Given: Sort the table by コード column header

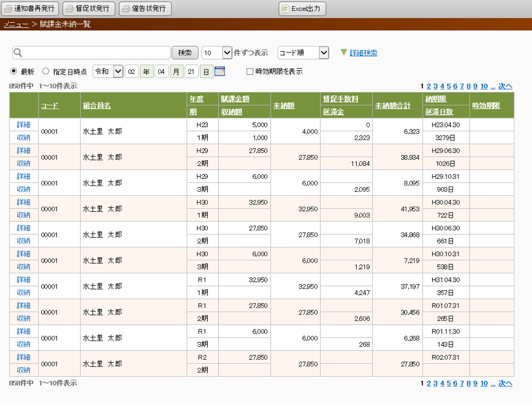Looking at the screenshot, I should [x=50, y=106].
